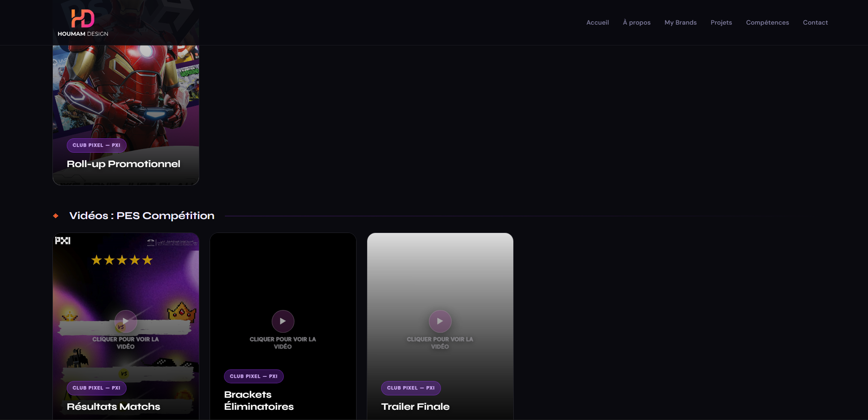Image resolution: width=868 pixels, height=420 pixels.
Task: Open the Résultats Matchs title
Action: coord(114,407)
